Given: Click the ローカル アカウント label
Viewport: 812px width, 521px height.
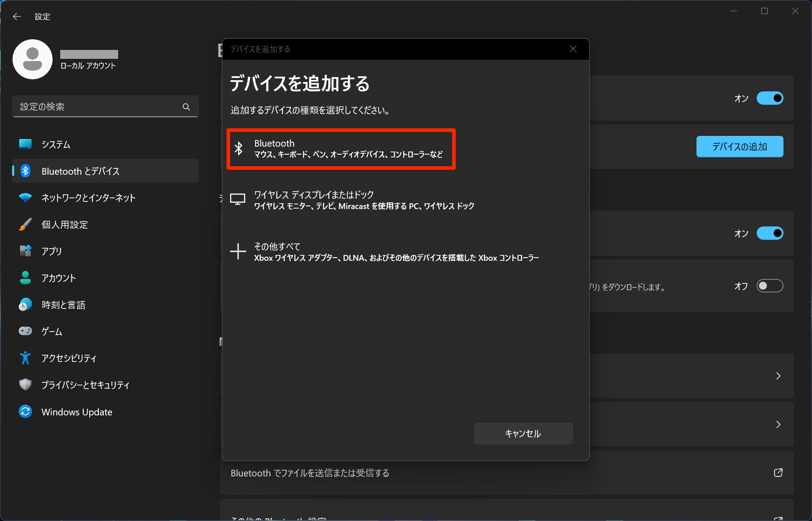Looking at the screenshot, I should click(x=88, y=66).
